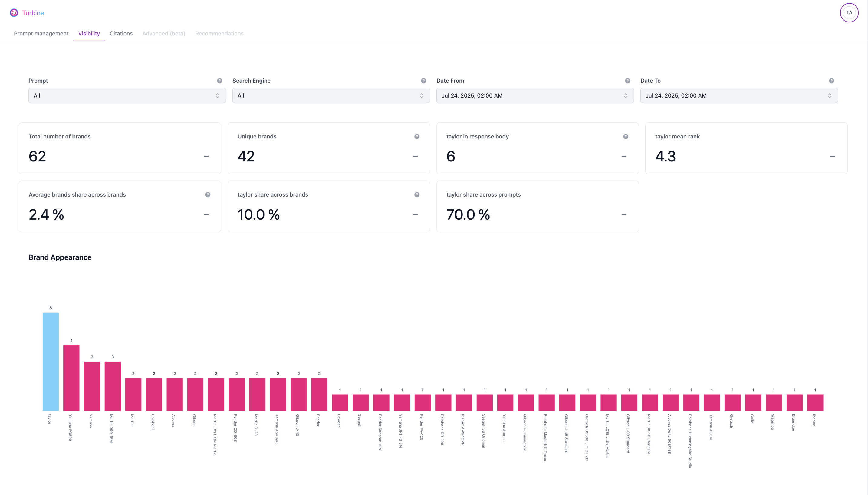Click the help icon next to Date To
The height and width of the screenshot is (495, 868).
click(831, 81)
